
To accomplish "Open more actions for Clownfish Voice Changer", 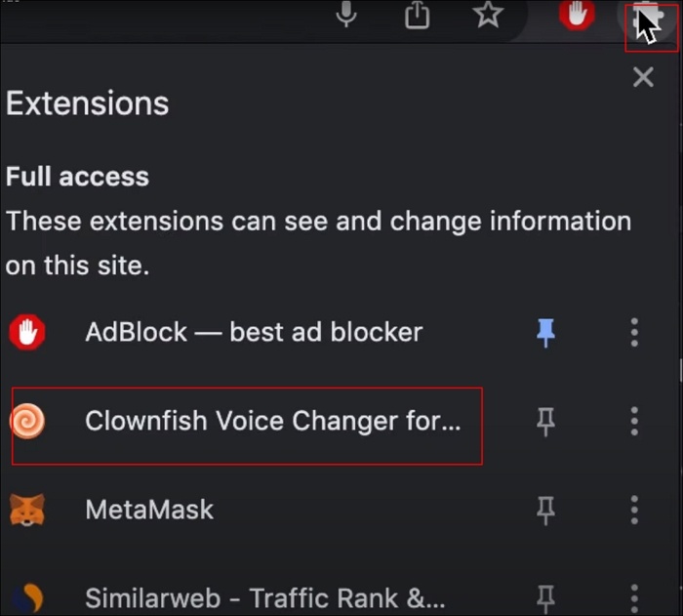I will click(x=634, y=422).
